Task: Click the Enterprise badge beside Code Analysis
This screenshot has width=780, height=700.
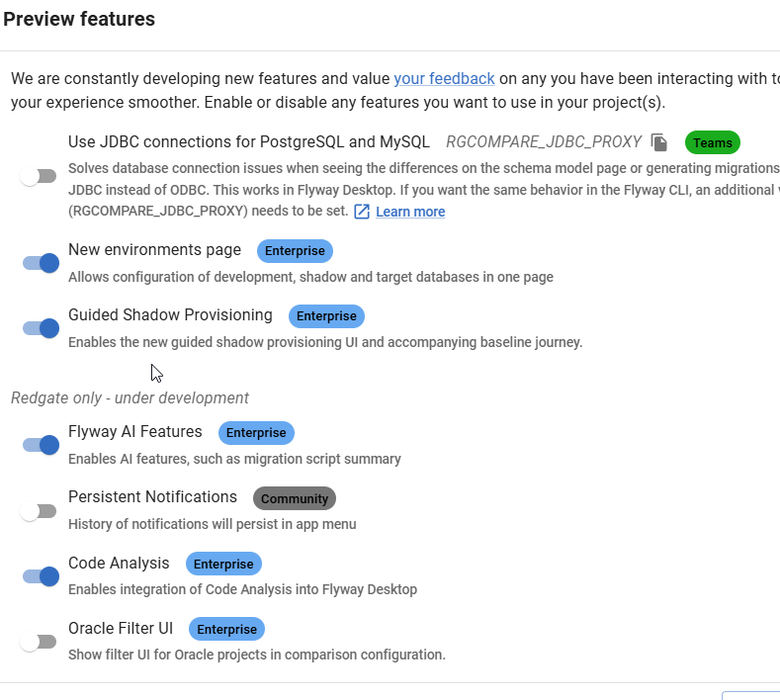Action: click(223, 565)
